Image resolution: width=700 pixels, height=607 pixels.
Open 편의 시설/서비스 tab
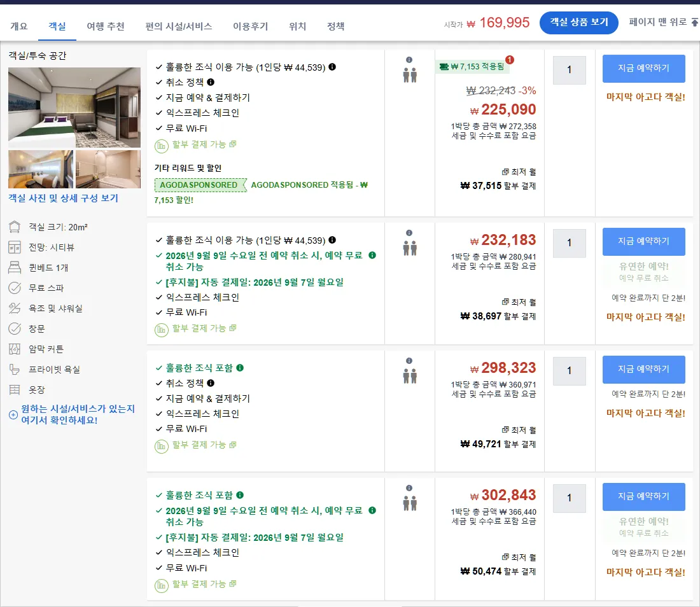[x=179, y=26]
